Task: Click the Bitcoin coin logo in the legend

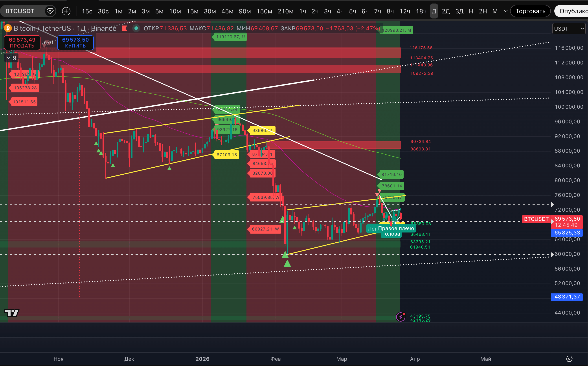Action: pyautogui.click(x=8, y=28)
